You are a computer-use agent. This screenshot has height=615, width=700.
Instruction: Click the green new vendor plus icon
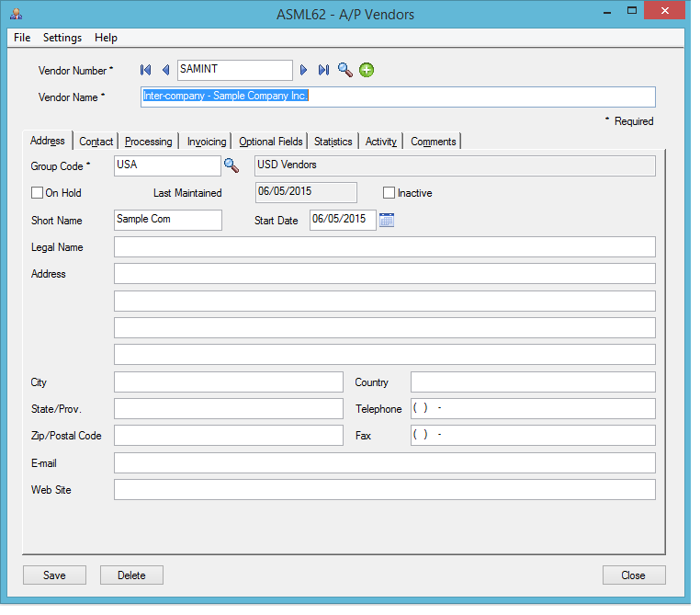point(367,70)
